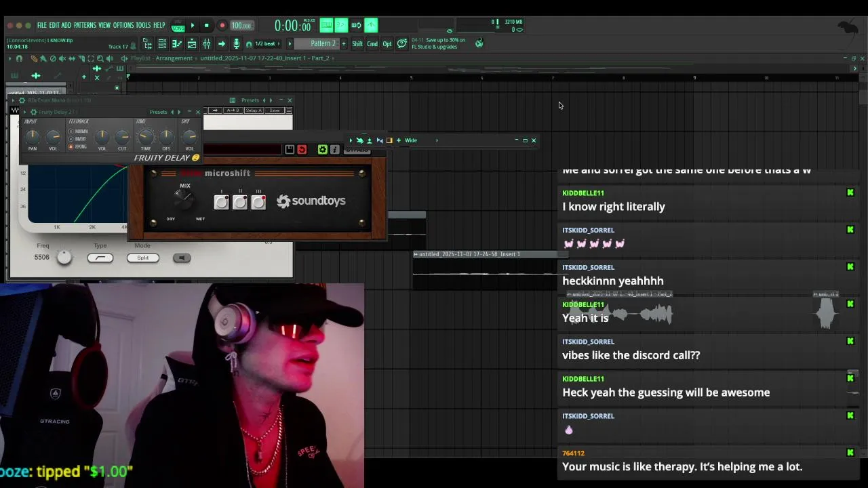Click MicroShift green gear icon

(323, 150)
